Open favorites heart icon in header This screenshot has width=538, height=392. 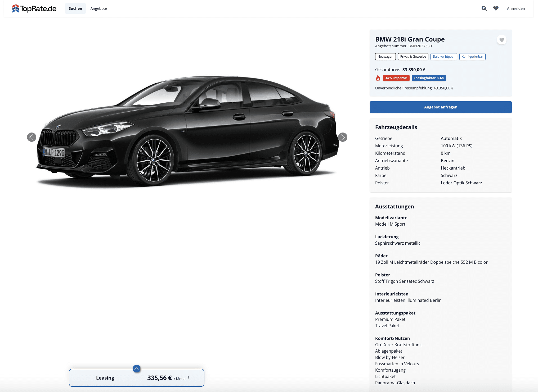click(x=496, y=8)
